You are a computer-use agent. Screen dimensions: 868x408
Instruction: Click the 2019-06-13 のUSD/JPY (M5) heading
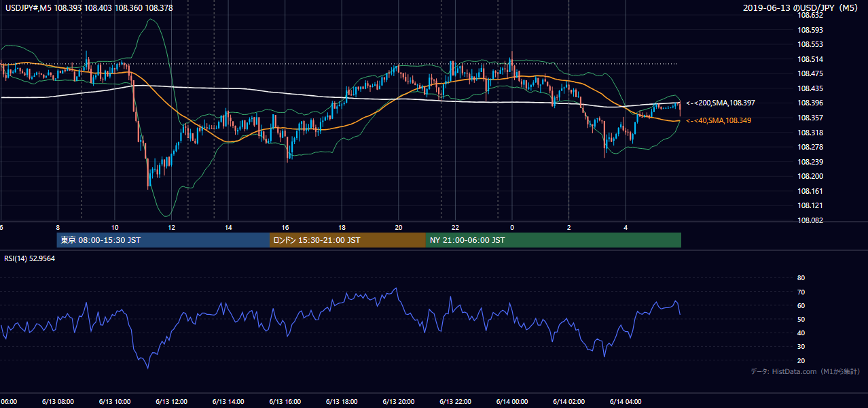pyautogui.click(x=801, y=7)
